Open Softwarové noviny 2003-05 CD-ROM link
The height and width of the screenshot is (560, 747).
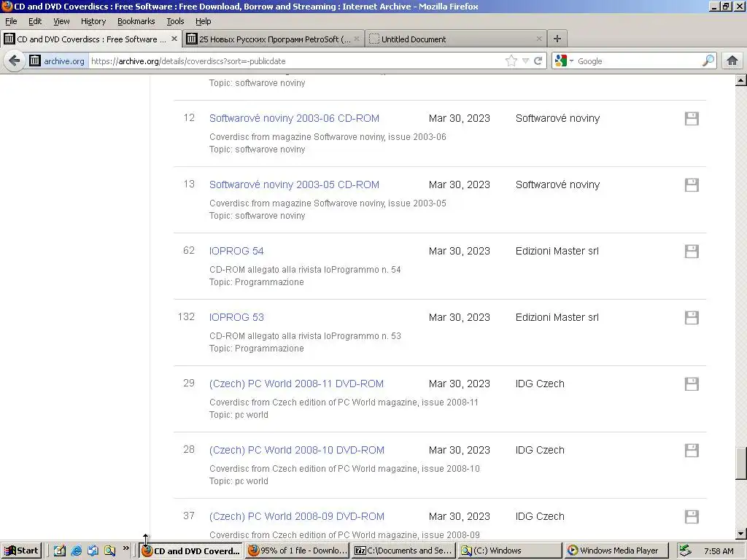[x=294, y=184]
